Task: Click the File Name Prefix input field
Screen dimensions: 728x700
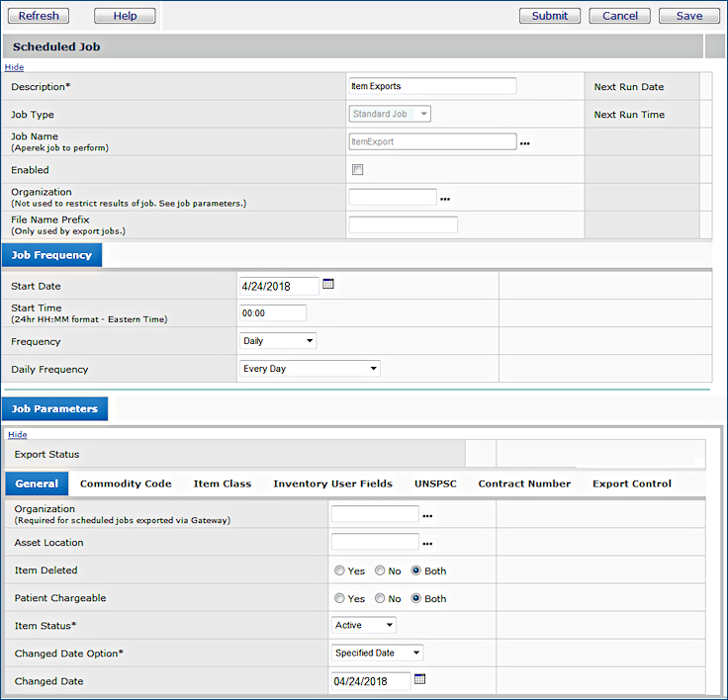Action: click(403, 225)
